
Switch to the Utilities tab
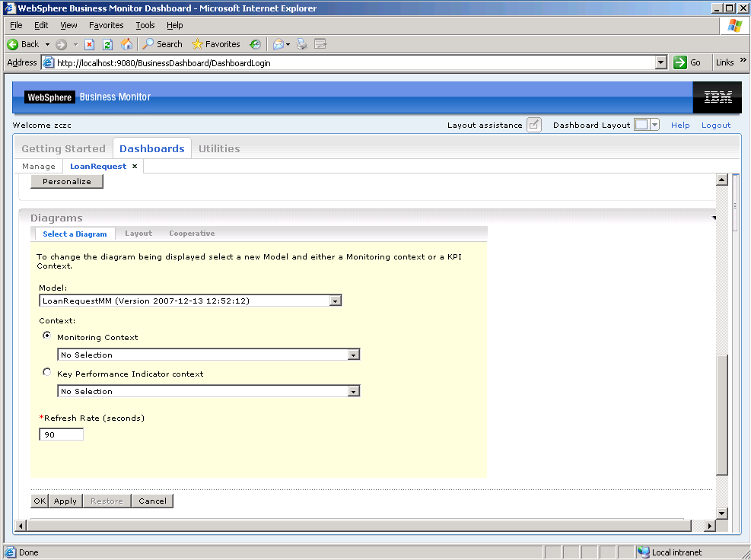click(219, 148)
